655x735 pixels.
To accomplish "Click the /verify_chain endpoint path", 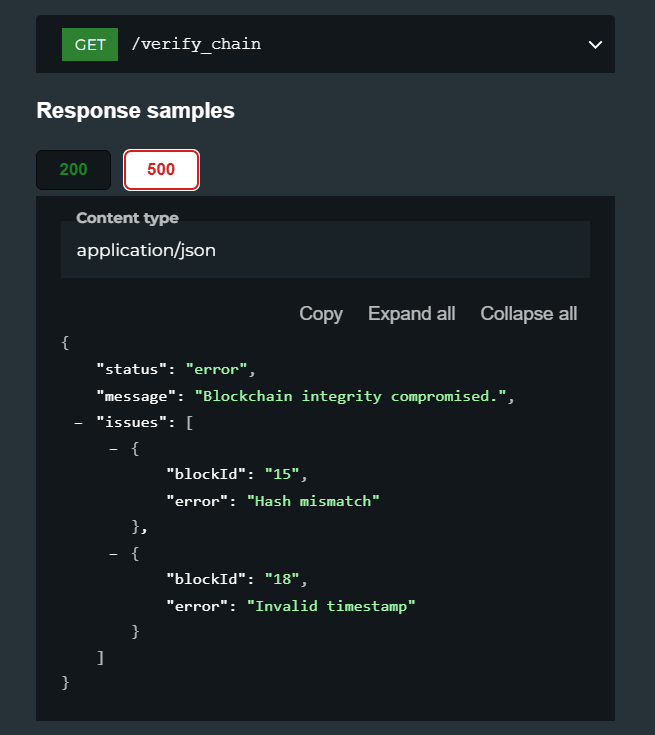I will [x=196, y=45].
